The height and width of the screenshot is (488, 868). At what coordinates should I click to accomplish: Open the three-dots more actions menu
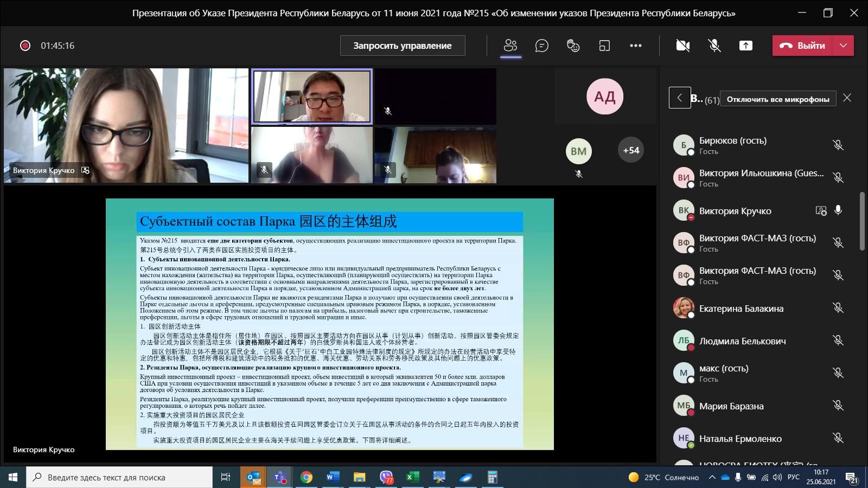point(636,46)
